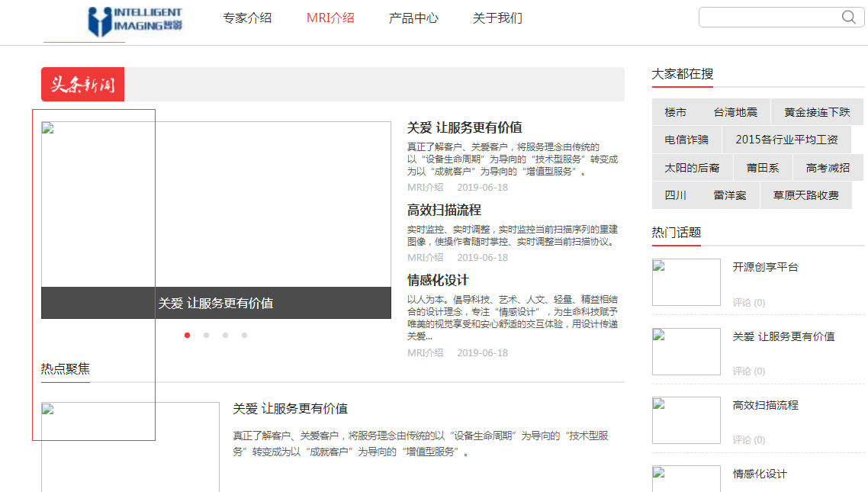Click the main carousel banner image
Viewport: 868px width, 492px height.
(216, 204)
